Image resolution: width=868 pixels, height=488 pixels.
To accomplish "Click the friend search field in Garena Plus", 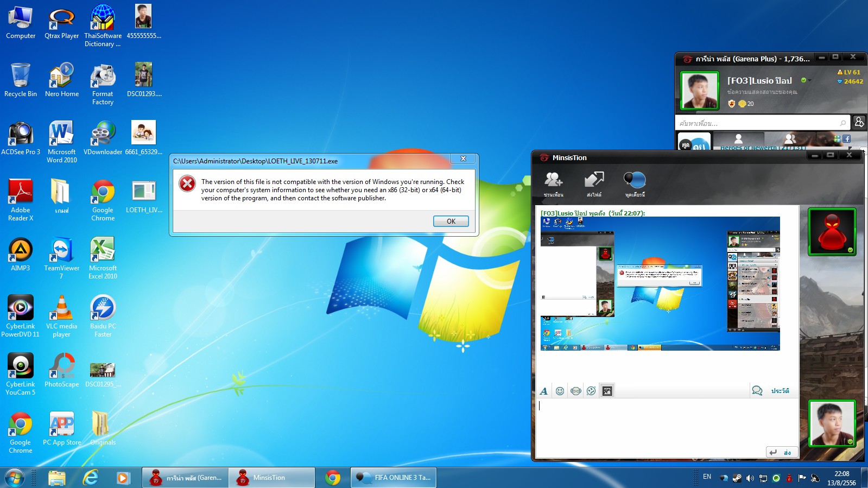I will 763,123.
